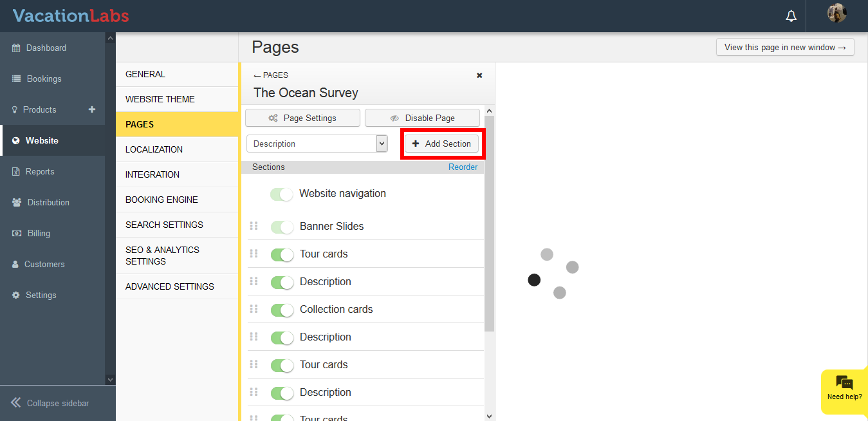Click the plus icon next to Products
Viewport: 868px width, 421px height.
(x=92, y=109)
